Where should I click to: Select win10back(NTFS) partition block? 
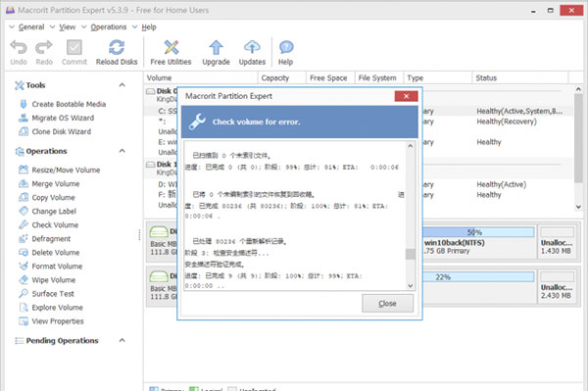coord(478,242)
